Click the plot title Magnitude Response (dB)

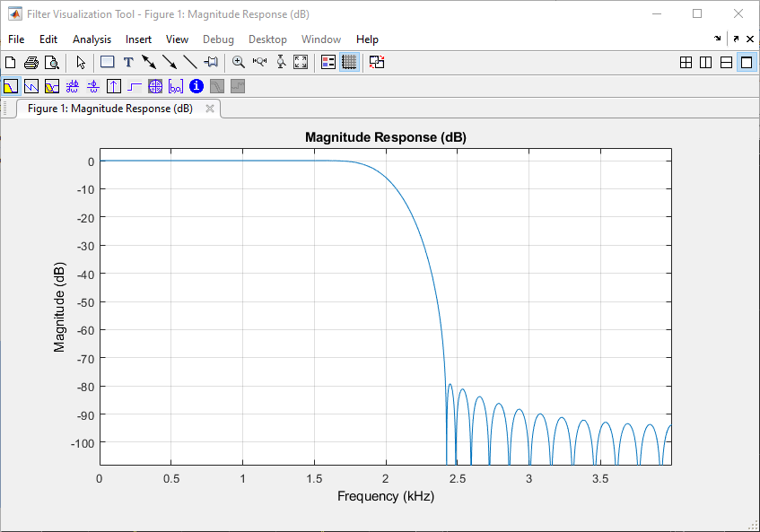click(386, 137)
